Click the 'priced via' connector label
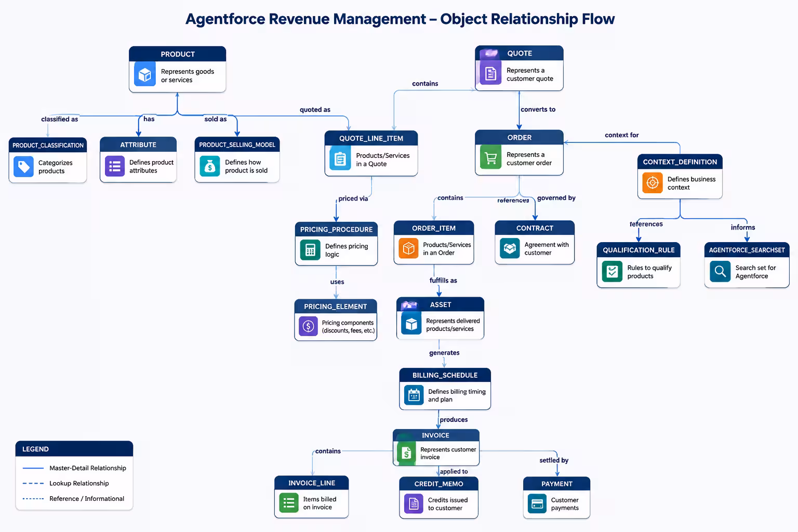 pos(353,198)
